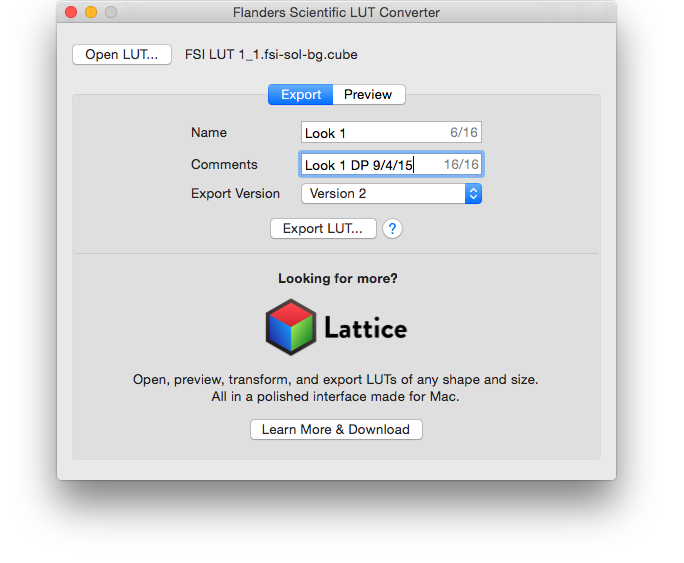Click the Export Version label

click(x=235, y=194)
